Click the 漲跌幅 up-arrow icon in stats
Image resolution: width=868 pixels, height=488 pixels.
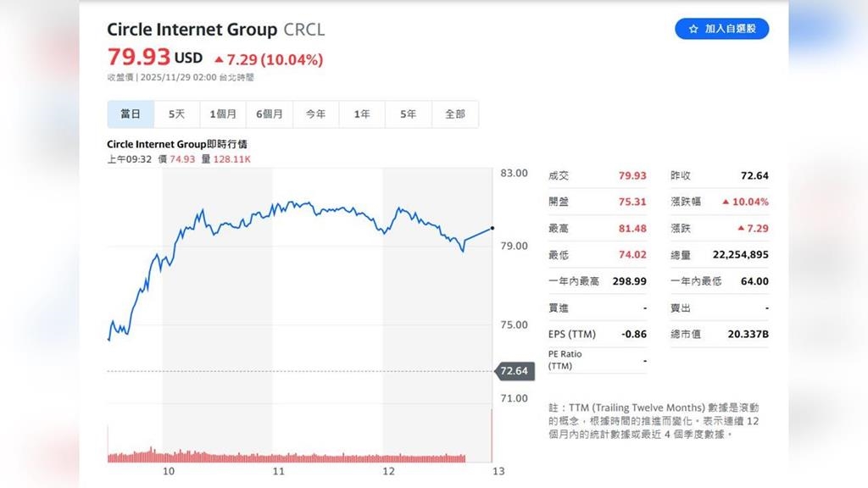click(726, 202)
